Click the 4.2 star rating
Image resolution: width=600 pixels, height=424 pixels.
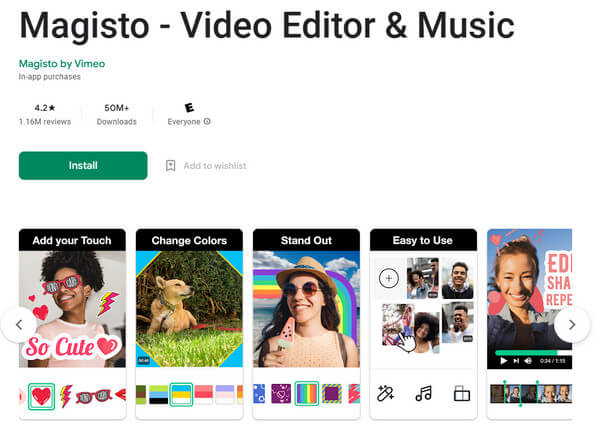coord(45,108)
